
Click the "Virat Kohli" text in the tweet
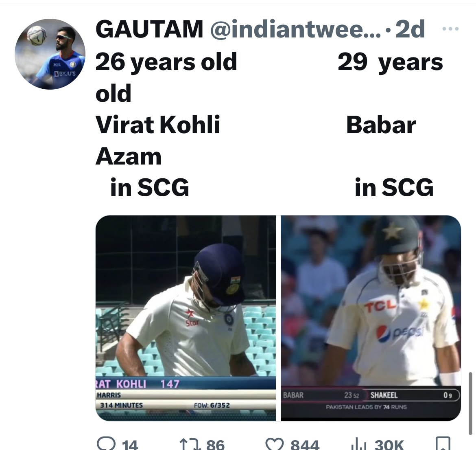tap(158, 125)
